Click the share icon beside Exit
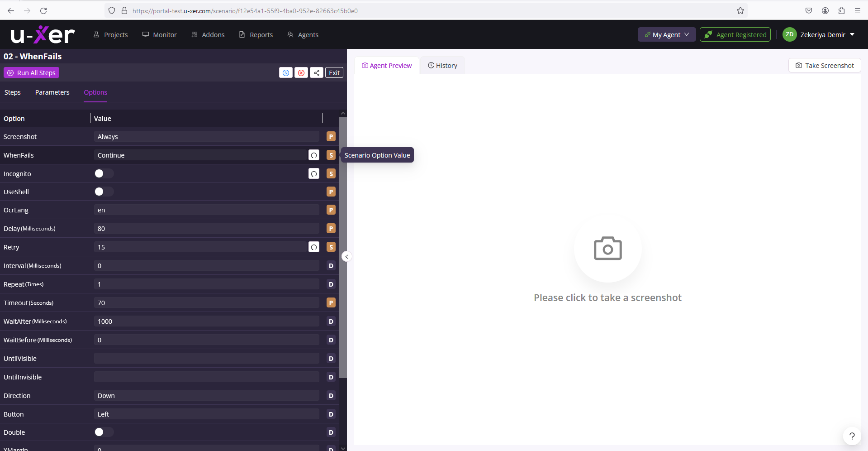The height and width of the screenshot is (451, 868). pyautogui.click(x=317, y=73)
